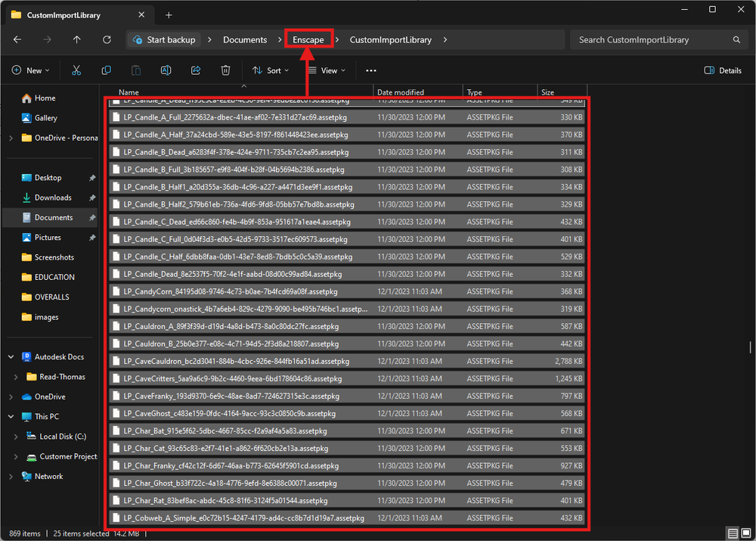This screenshot has width=756, height=541.
Task: Open the New dropdown
Action: coord(30,70)
